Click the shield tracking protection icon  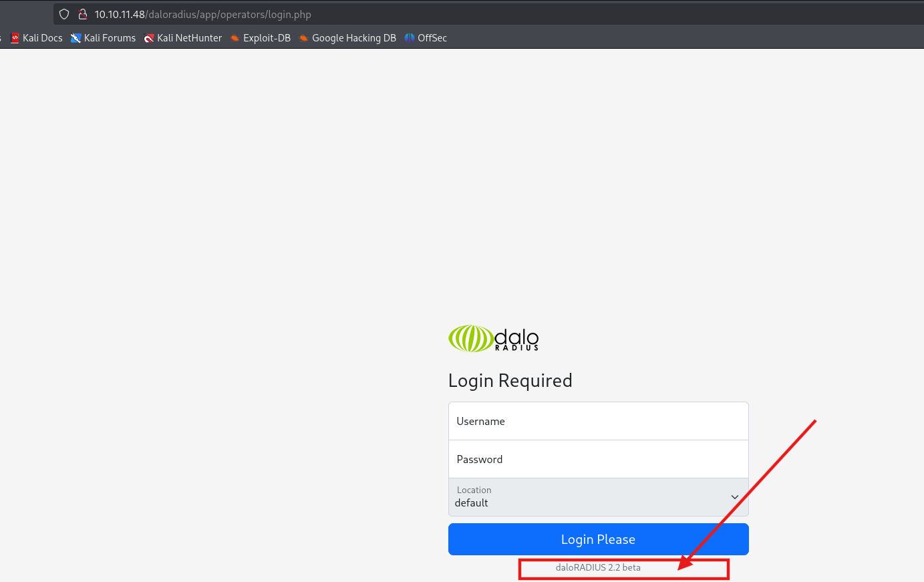(x=64, y=14)
